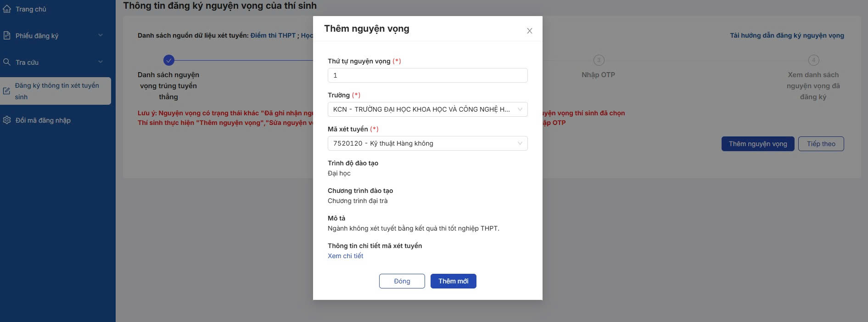Click the Tra cứu search icon
The width and height of the screenshot is (868, 322).
(7, 62)
